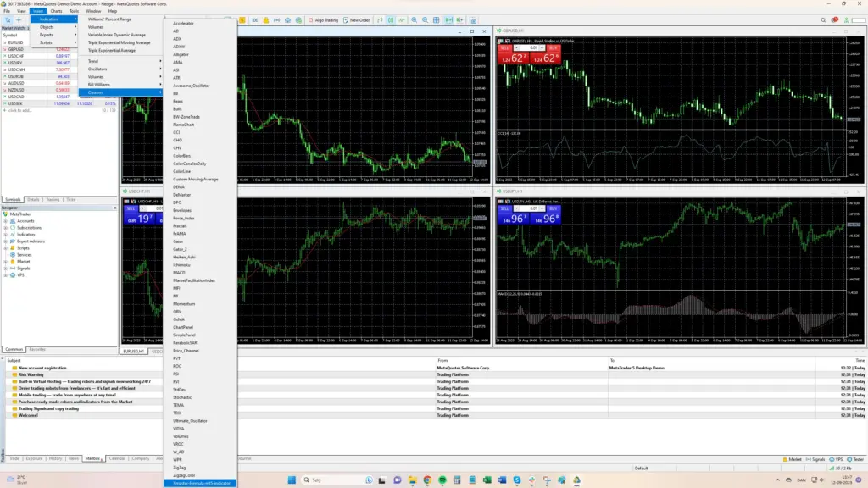The width and height of the screenshot is (868, 488).
Task: Click the GBPUSD volume input field
Action: point(531,48)
